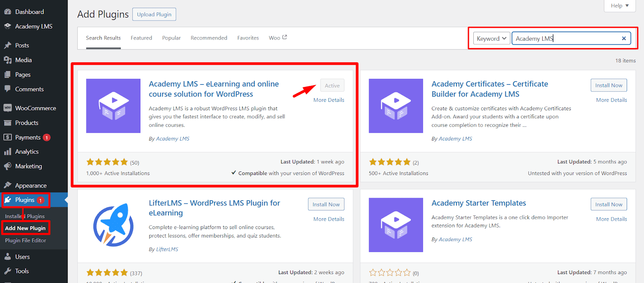The height and width of the screenshot is (283, 644).
Task: Click the Analytics bar chart icon
Action: pos(7,152)
